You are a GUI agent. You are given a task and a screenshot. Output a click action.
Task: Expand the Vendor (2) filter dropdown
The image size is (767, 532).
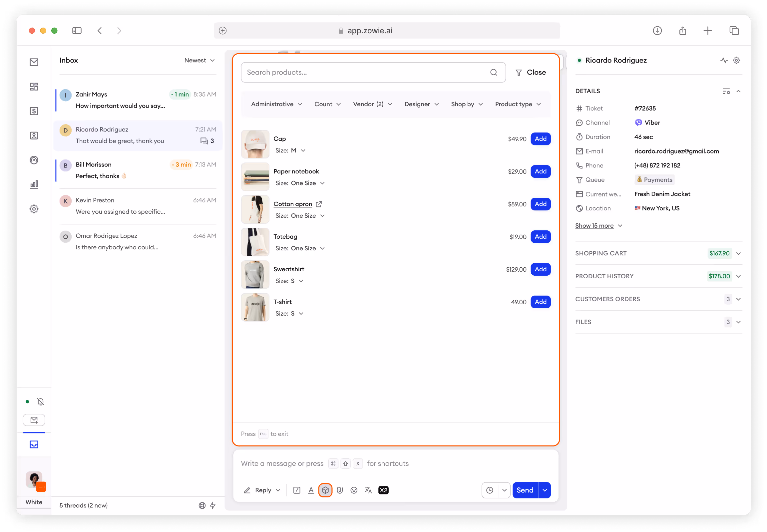pos(372,104)
